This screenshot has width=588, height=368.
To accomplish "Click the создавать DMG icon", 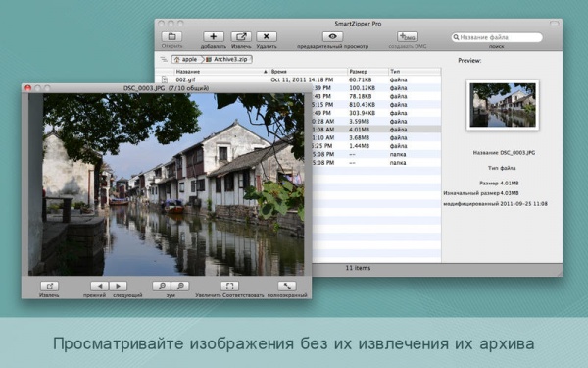I will pos(408,37).
